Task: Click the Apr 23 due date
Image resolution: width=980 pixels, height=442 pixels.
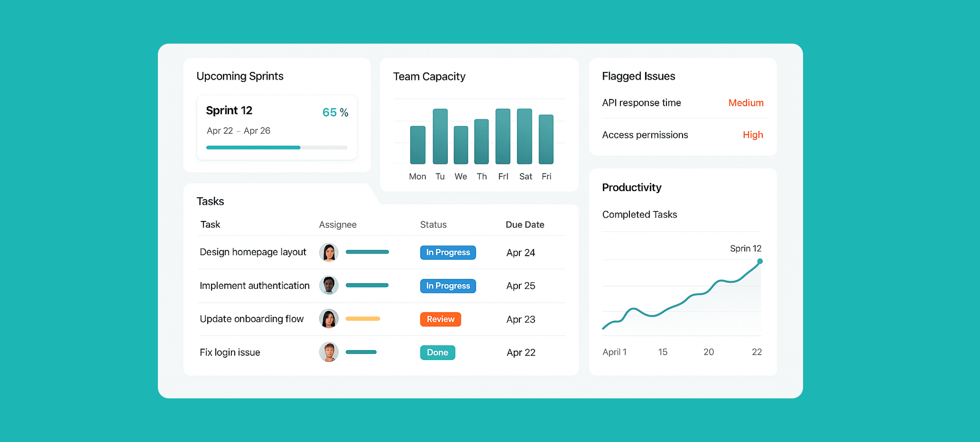Action: point(520,319)
